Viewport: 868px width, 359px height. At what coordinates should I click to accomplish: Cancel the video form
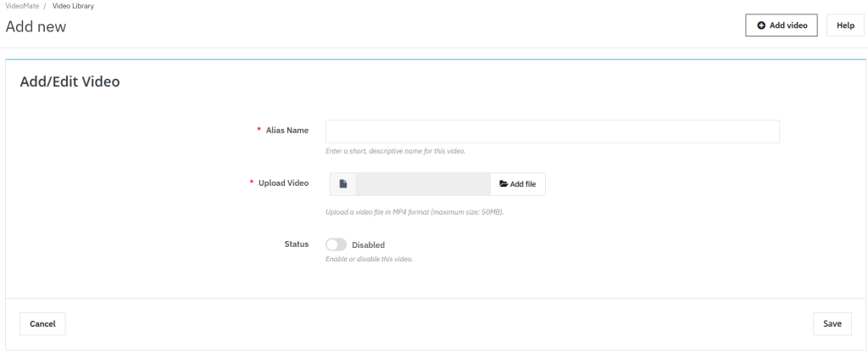(42, 324)
